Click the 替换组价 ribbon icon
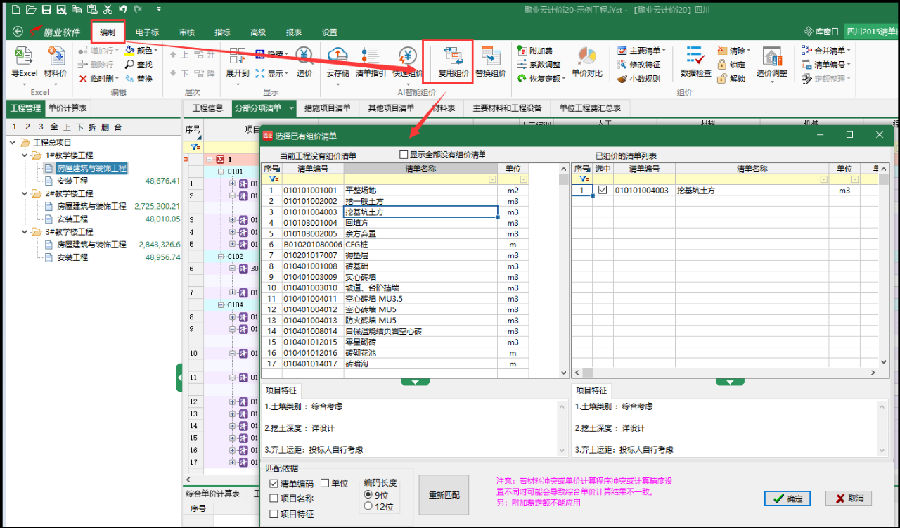This screenshot has width=900, height=528. [x=489, y=60]
